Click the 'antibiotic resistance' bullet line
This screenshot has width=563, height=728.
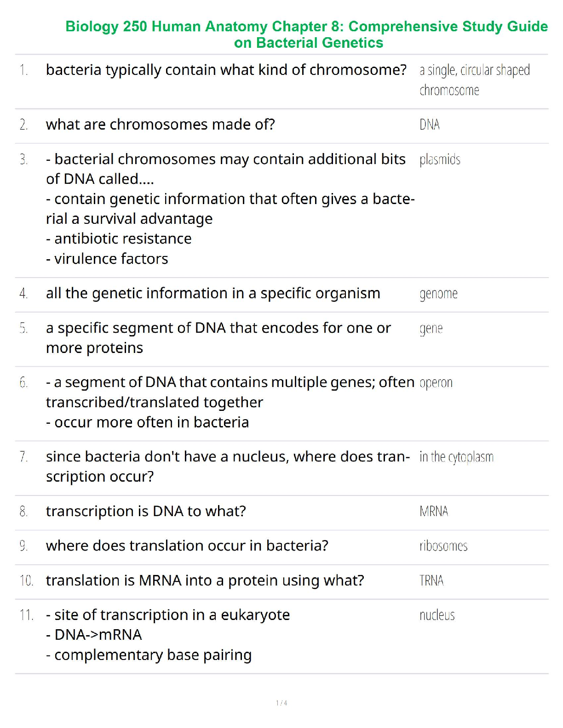pyautogui.click(x=119, y=239)
